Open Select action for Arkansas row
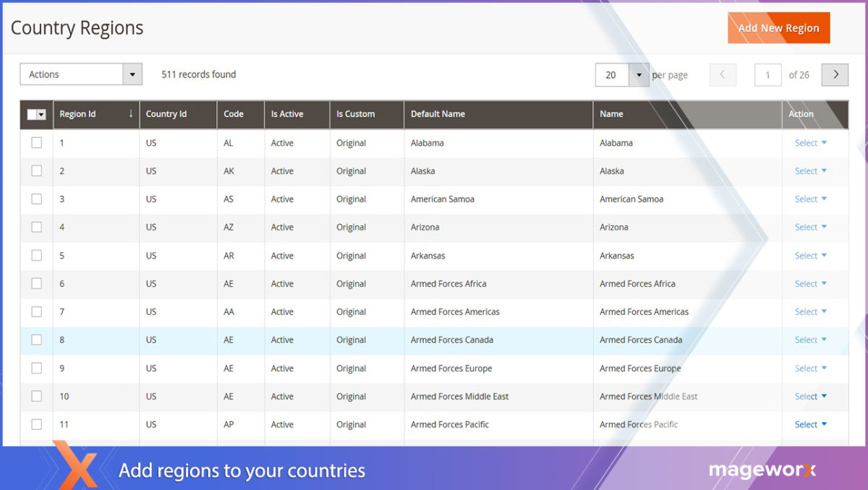 [810, 256]
